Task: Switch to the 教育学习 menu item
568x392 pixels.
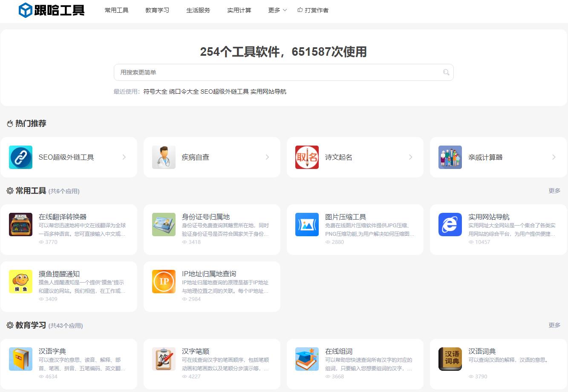Action: click(x=157, y=10)
